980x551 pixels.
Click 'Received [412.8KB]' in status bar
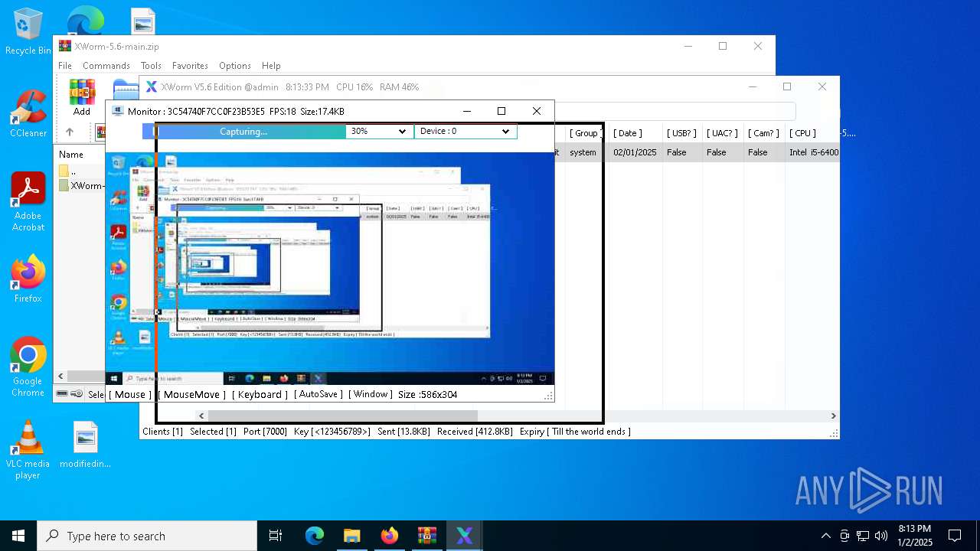(475, 432)
